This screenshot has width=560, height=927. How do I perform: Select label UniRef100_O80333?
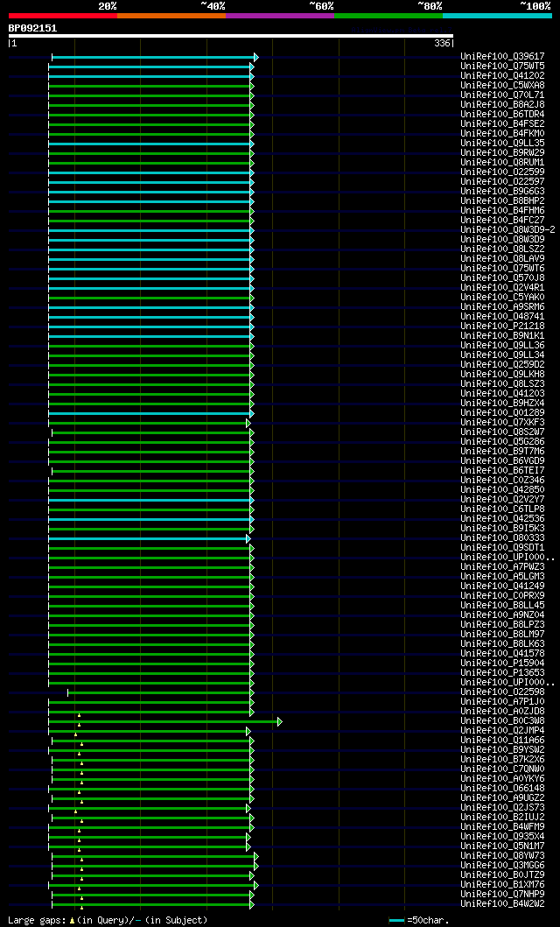click(x=502, y=538)
